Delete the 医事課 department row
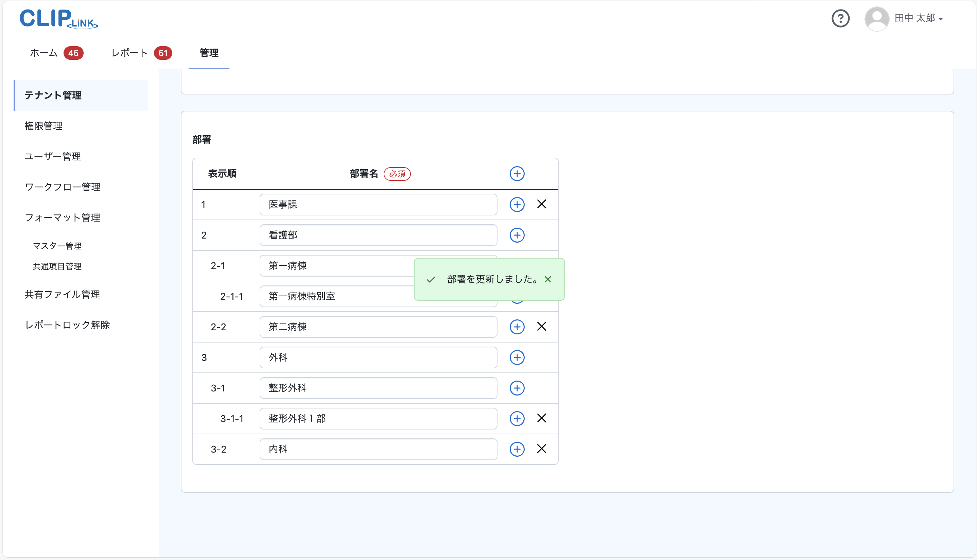This screenshot has width=977, height=560. click(x=541, y=204)
